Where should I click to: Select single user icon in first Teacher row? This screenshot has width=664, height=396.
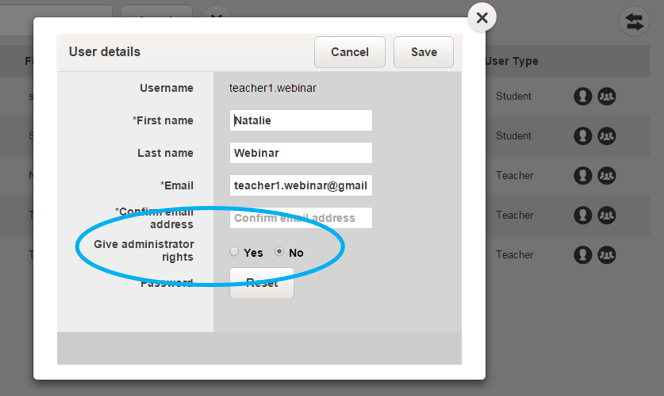tap(583, 175)
